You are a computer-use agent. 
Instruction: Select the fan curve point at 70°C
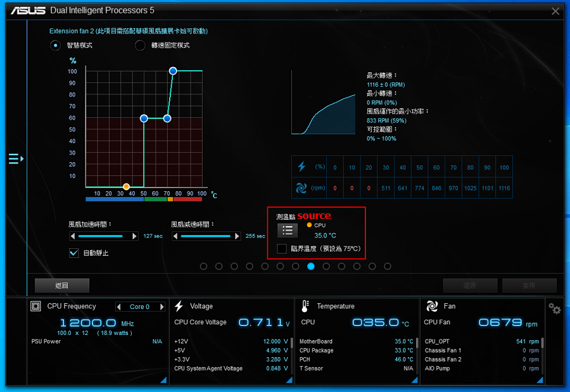tap(167, 118)
